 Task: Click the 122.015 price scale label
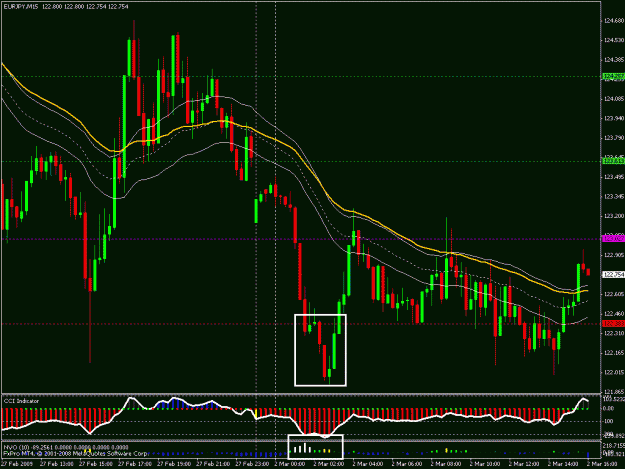click(x=614, y=372)
